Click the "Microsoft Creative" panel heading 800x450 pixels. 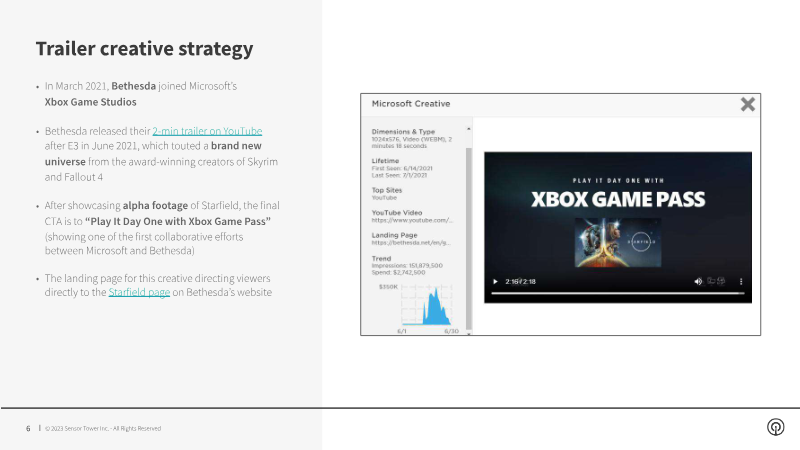pos(411,104)
